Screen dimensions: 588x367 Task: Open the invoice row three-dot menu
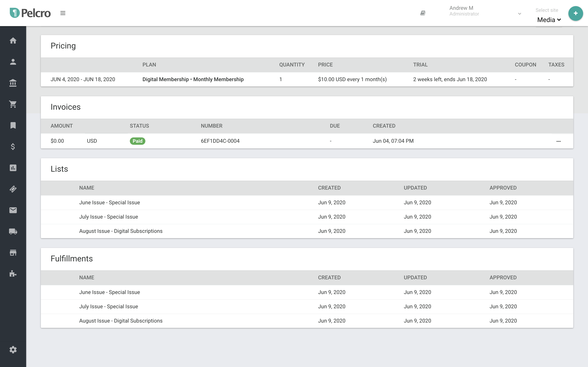tap(558, 141)
